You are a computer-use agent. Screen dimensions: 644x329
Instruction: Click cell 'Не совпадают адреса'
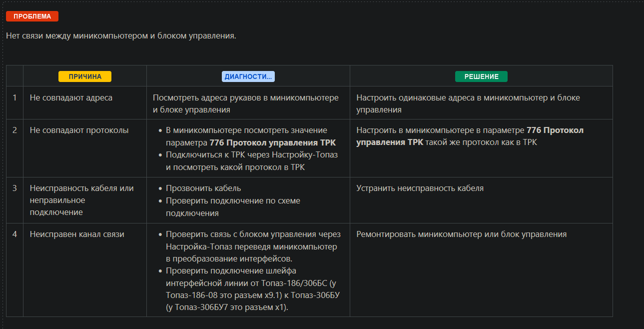tap(85, 102)
